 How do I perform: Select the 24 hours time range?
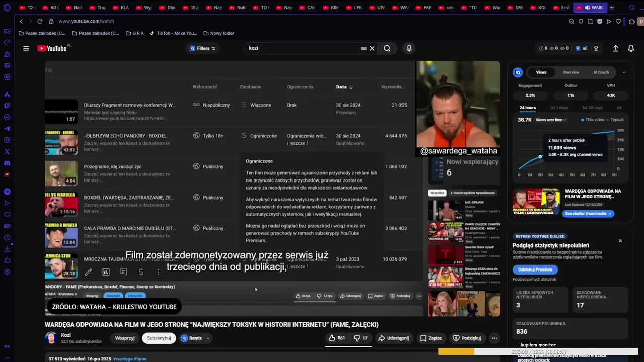[x=528, y=108]
